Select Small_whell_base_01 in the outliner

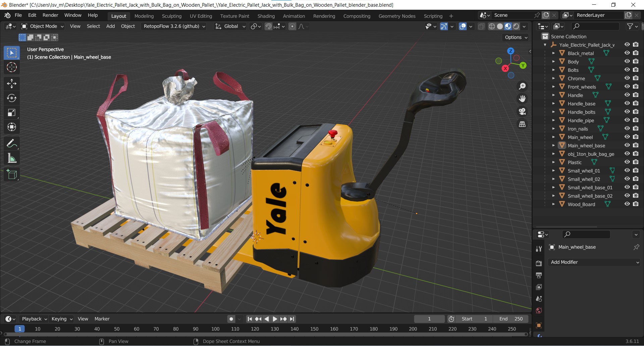tap(590, 187)
